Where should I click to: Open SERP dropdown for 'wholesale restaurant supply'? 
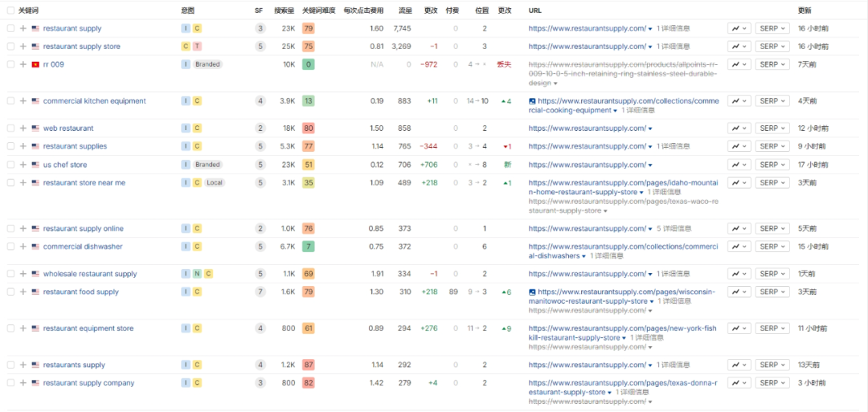tap(772, 274)
